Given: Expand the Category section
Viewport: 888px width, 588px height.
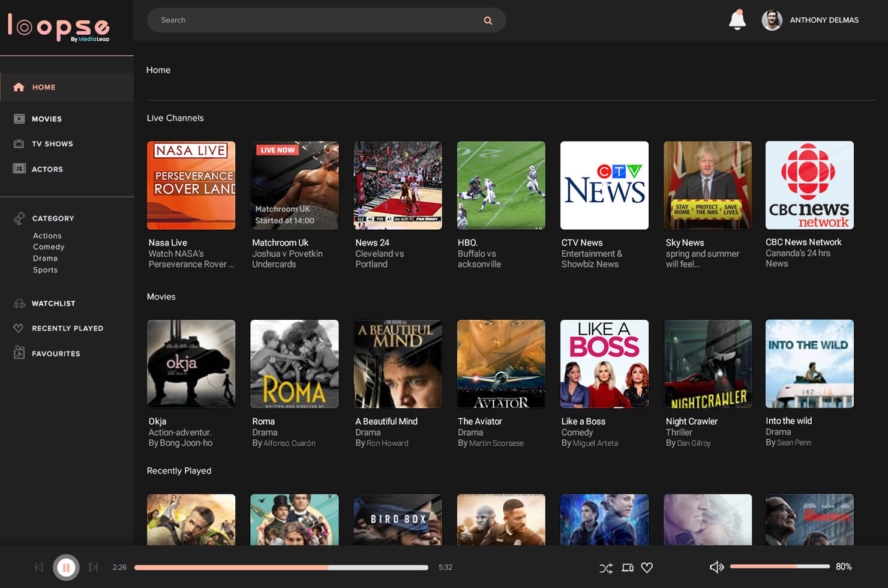Looking at the screenshot, I should [53, 218].
